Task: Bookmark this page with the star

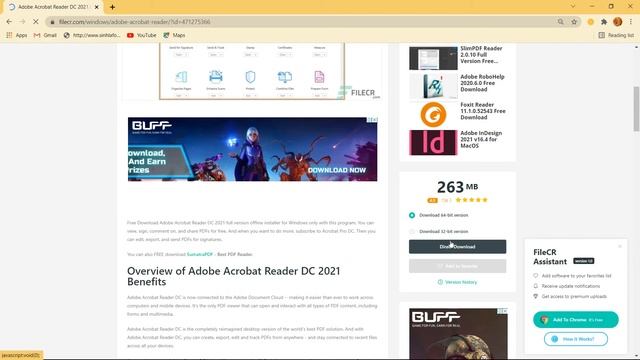Action: pos(574,22)
